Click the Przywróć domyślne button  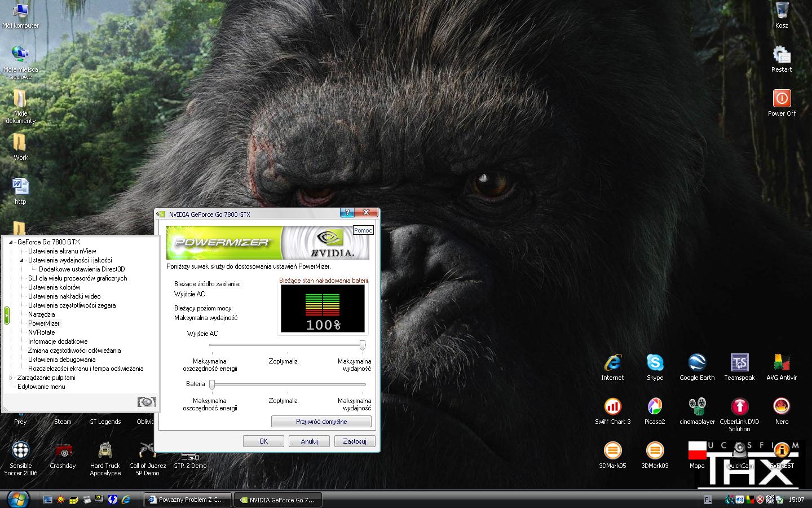pyautogui.click(x=321, y=422)
